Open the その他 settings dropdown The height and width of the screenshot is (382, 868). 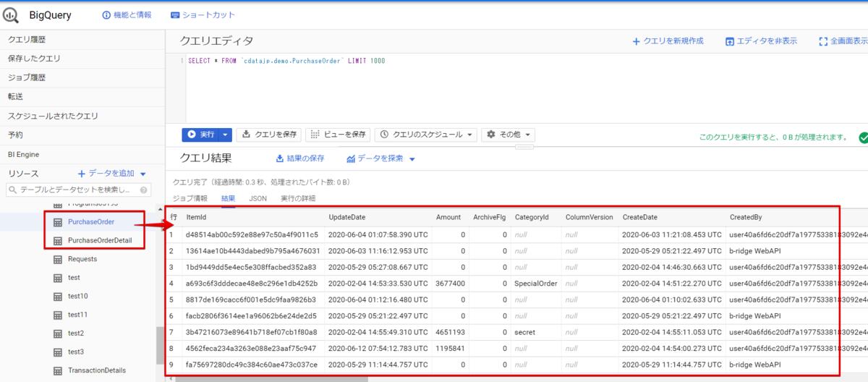tap(509, 135)
